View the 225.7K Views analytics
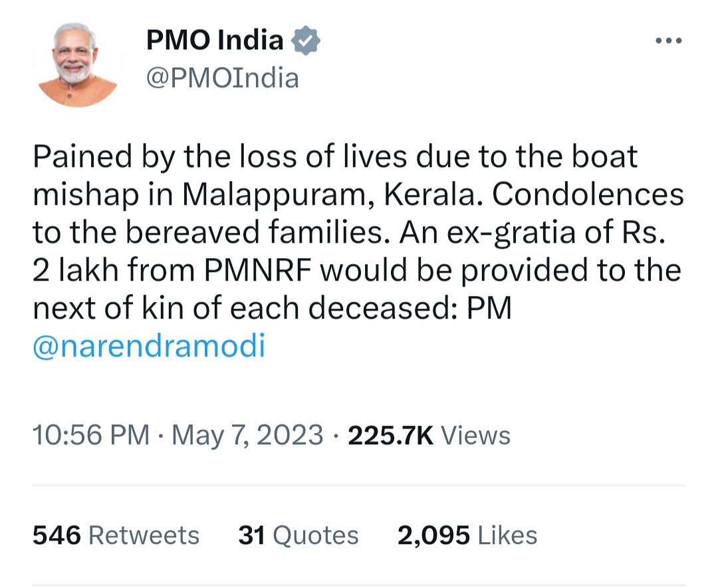The image size is (718, 588). click(429, 435)
